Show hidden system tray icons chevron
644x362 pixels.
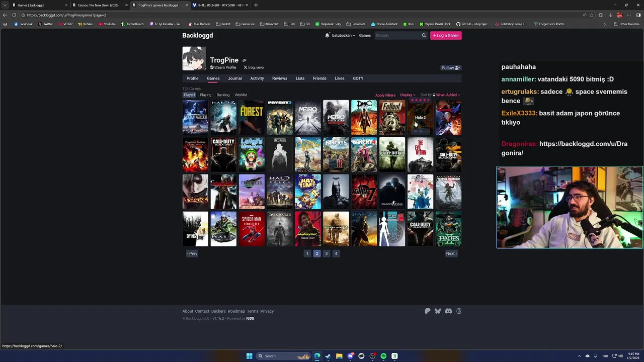(579, 356)
